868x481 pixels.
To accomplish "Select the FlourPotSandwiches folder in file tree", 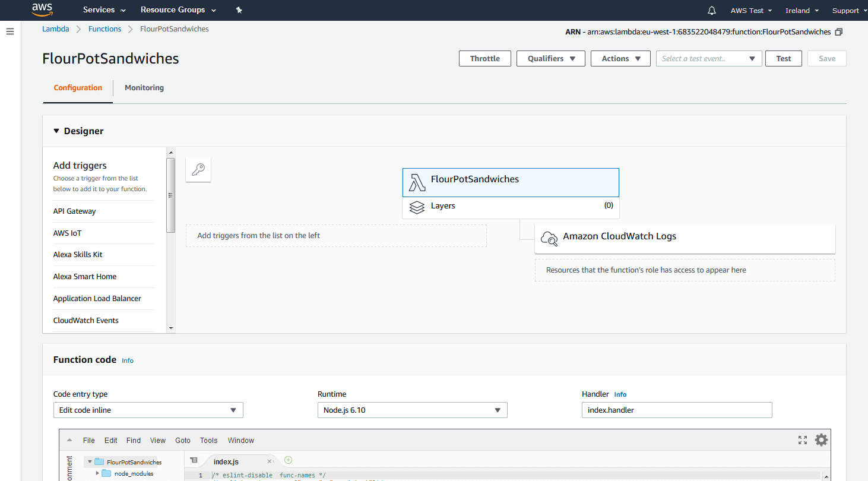I will [128, 462].
